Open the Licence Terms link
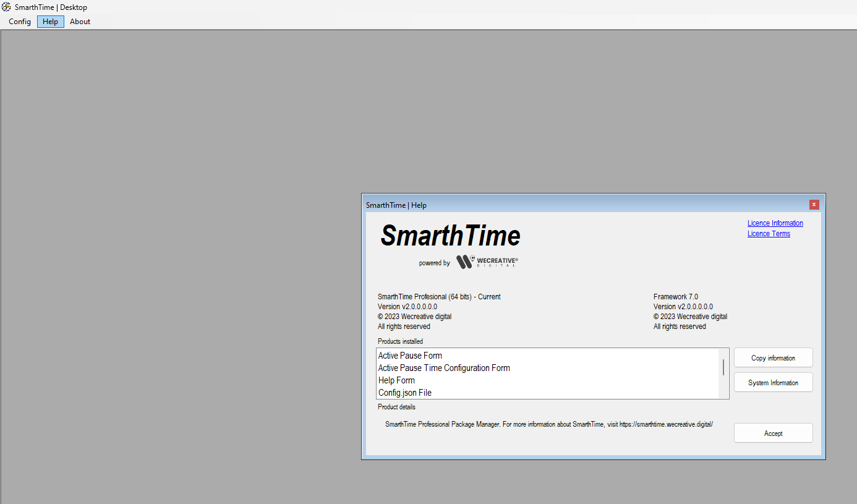Screen dimensions: 857x504 (769, 234)
